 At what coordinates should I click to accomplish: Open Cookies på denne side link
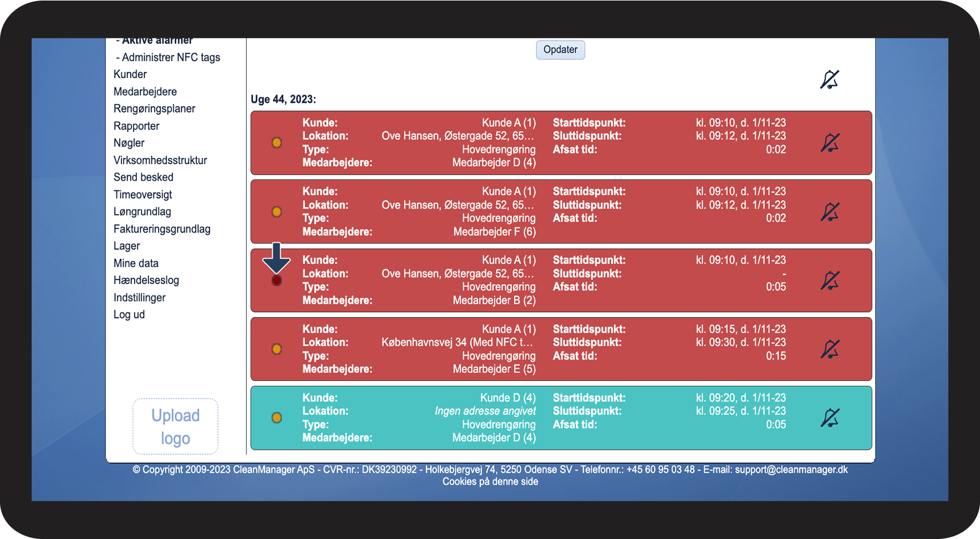490,481
